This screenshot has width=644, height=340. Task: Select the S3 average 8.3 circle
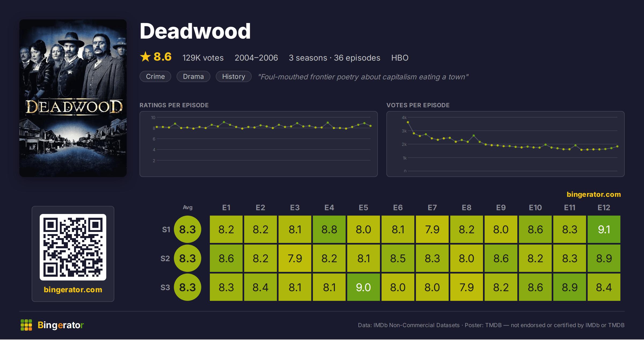pos(188,287)
